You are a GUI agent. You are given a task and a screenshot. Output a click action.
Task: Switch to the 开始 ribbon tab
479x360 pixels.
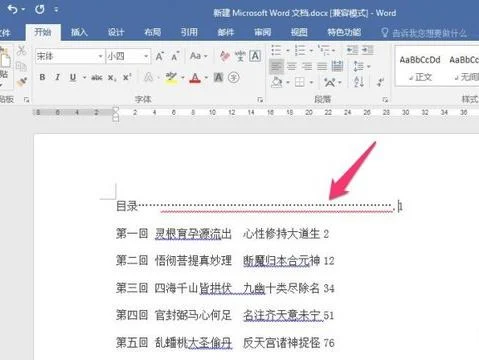click(43, 32)
